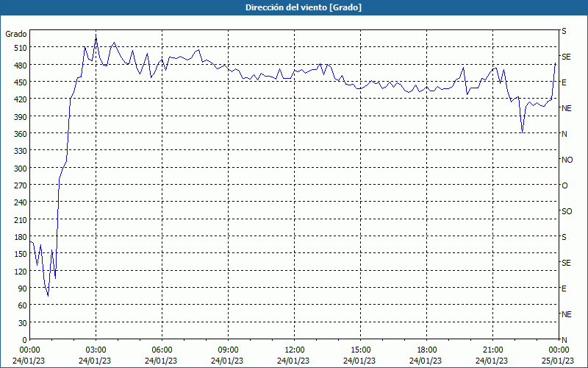Click the y-axis value 90
This screenshot has width=588, height=368.
click(x=22, y=289)
